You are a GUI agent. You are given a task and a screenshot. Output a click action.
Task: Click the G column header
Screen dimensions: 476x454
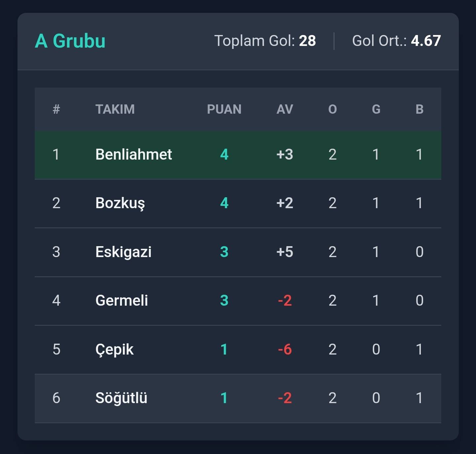coord(376,109)
